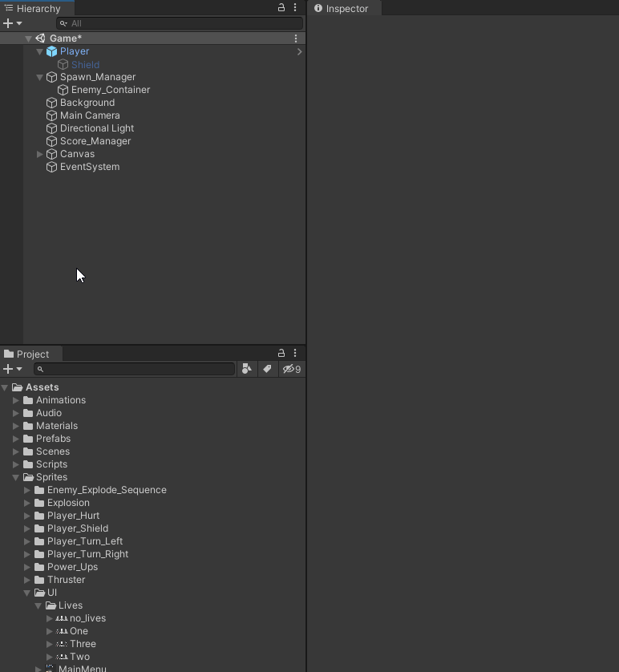Screen dimensions: 619x672
Task: Expand the Canvas object foldout
Action: (x=39, y=154)
